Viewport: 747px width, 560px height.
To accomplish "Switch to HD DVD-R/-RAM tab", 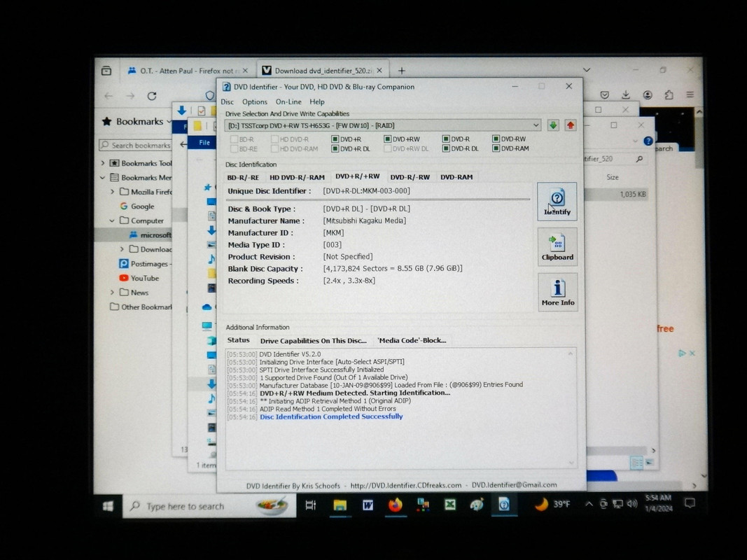I will pos(297,177).
